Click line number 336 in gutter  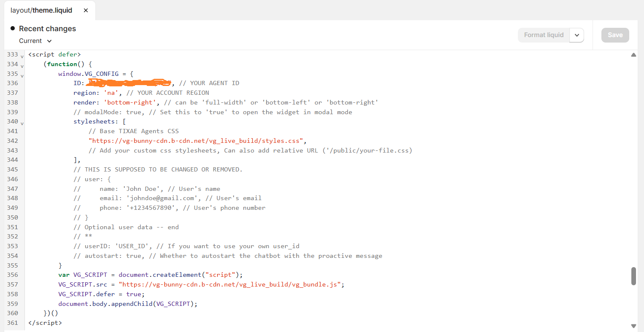tap(13, 83)
